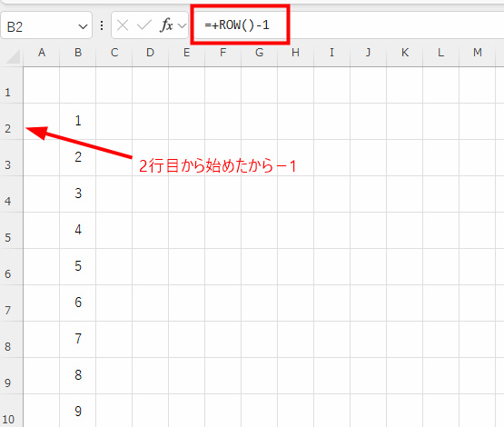Click cell B8 containing value 7
Image resolution: width=504 pixels, height=427 pixels.
(78, 340)
